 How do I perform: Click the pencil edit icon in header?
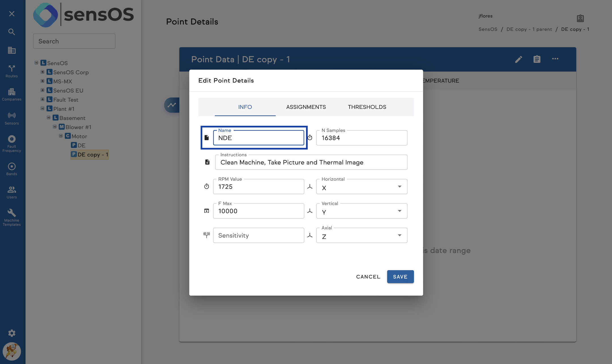518,59
